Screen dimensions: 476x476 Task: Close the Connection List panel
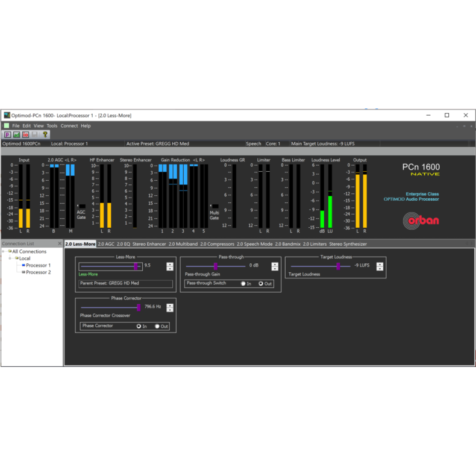[x=60, y=243]
